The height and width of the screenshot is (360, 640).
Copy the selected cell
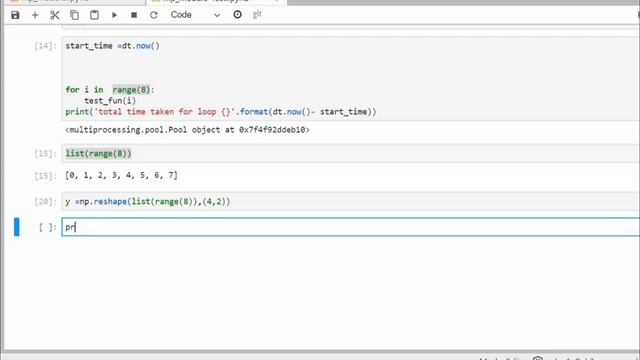pyautogui.click(x=74, y=15)
